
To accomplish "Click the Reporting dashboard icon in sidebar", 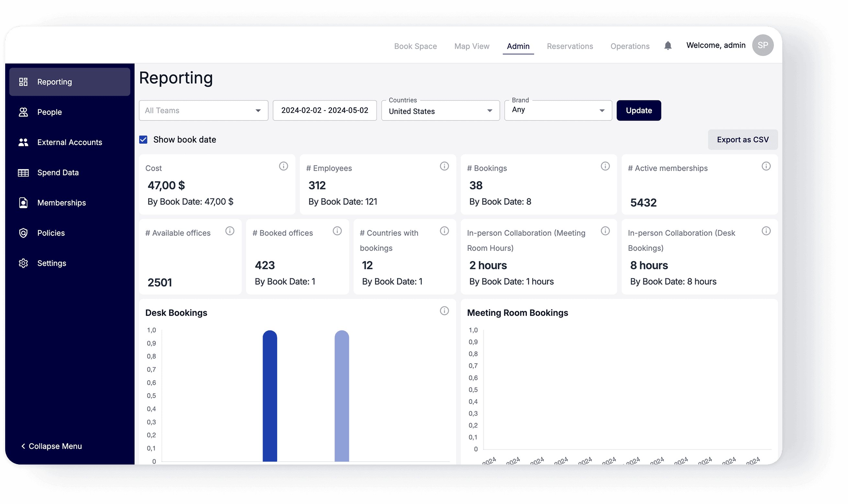I will click(23, 82).
